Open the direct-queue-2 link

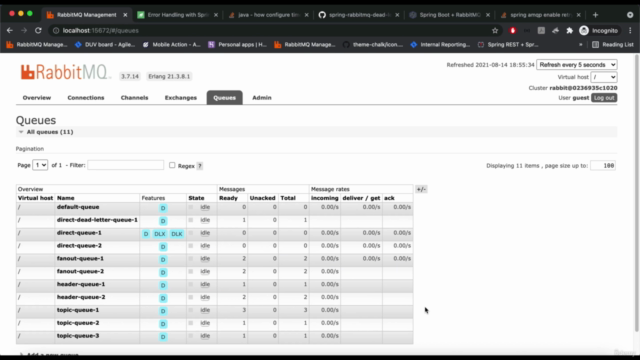point(79,246)
